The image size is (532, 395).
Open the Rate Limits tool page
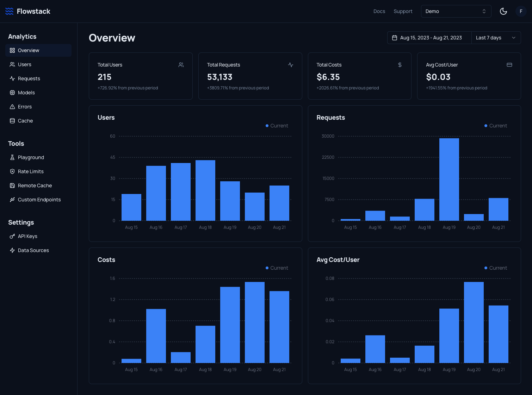pos(31,171)
